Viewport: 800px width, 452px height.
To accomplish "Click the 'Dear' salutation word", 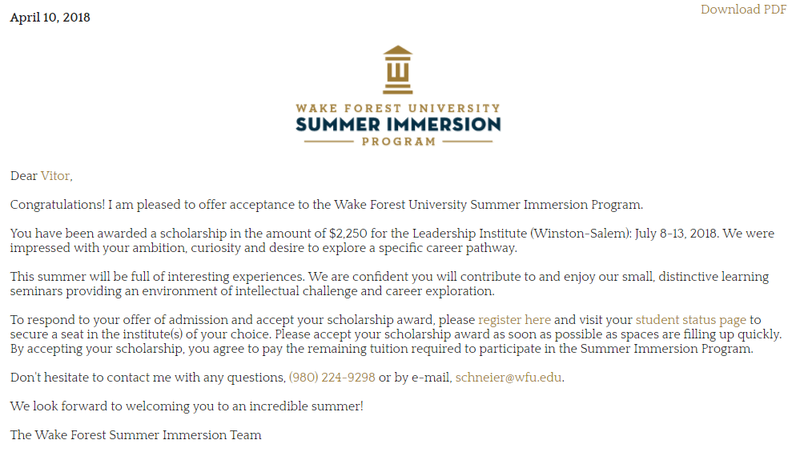I will click(23, 176).
